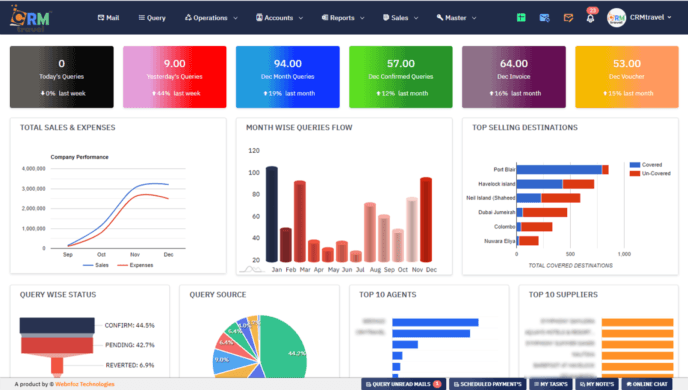
Task: Click the CRMtravel user avatar
Action: point(616,18)
